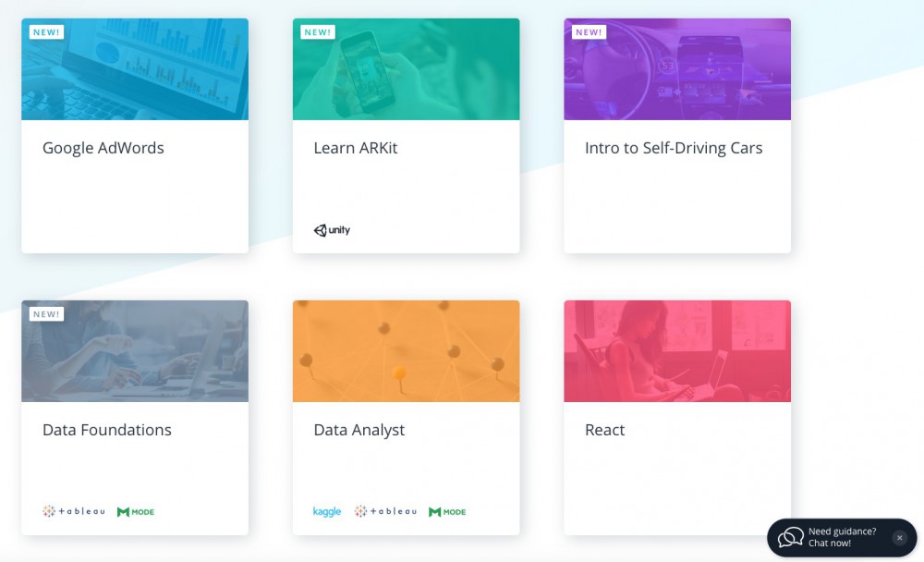Click the Tableau logo on Data Foundations card

point(74,511)
